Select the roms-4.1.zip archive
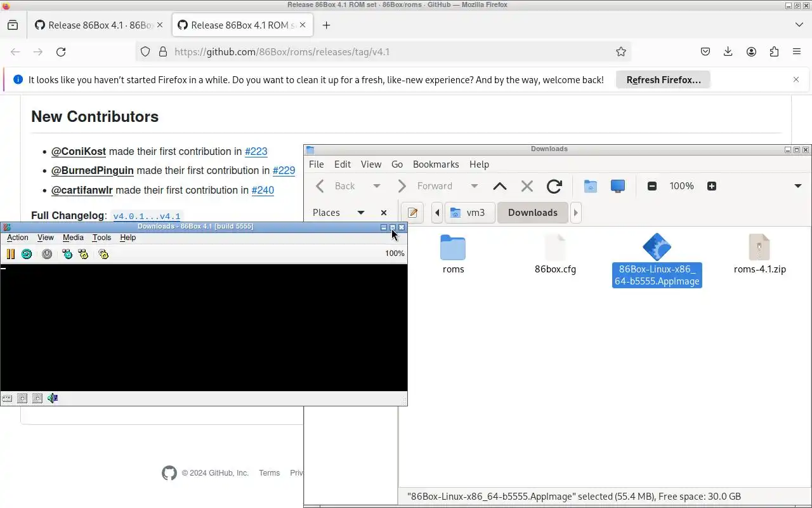812x508 pixels. tap(759, 255)
